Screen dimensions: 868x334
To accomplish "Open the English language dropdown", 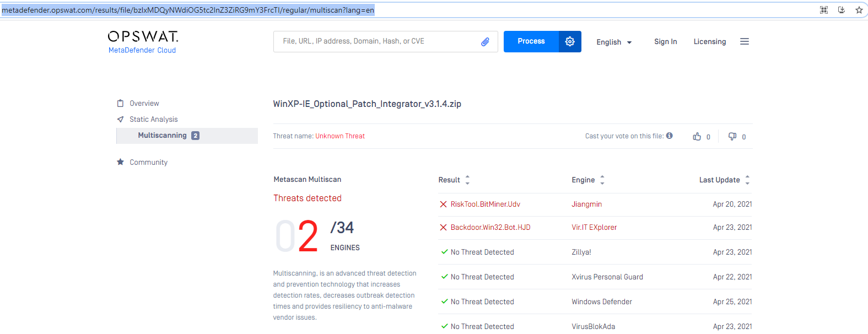I will [x=614, y=42].
